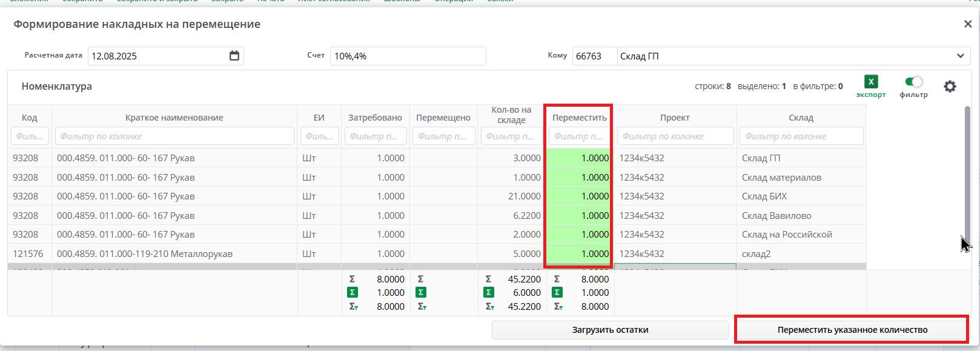This screenshot has width=980, height=351.
Task: Click green sigma icon in Переместить totals
Action: (557, 293)
